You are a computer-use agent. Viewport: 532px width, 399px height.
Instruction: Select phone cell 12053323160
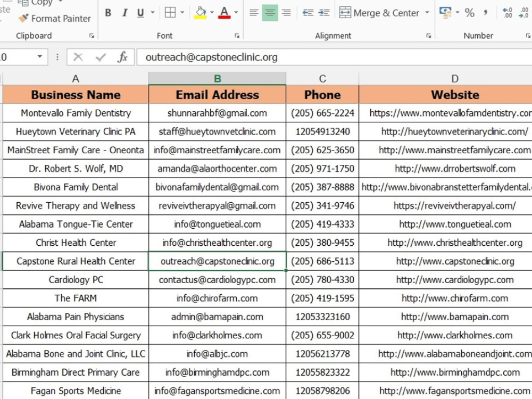[x=322, y=317]
